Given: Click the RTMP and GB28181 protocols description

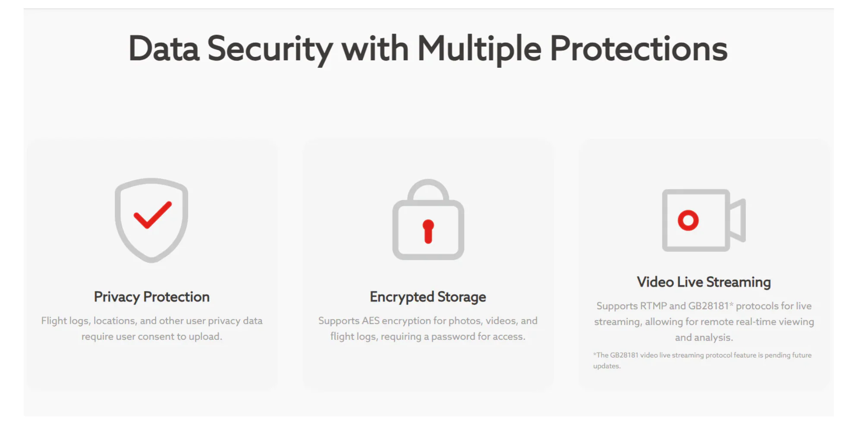Looking at the screenshot, I should [x=704, y=322].
